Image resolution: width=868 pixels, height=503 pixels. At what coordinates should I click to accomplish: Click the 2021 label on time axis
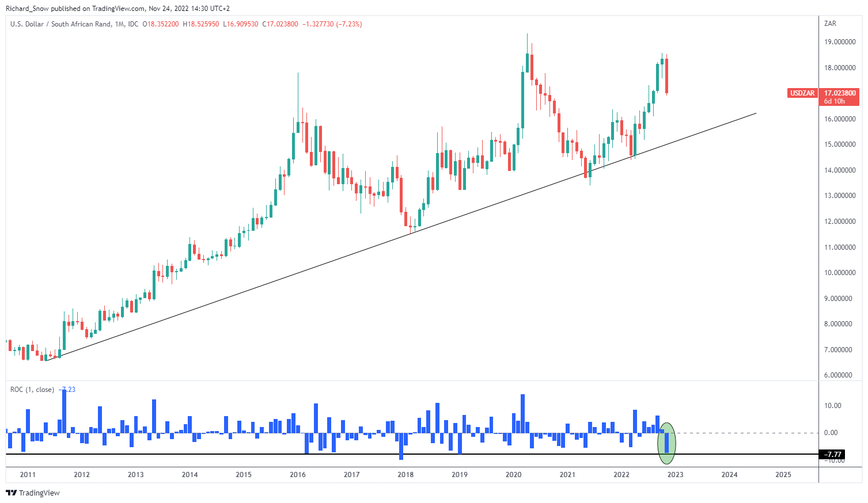pos(567,475)
